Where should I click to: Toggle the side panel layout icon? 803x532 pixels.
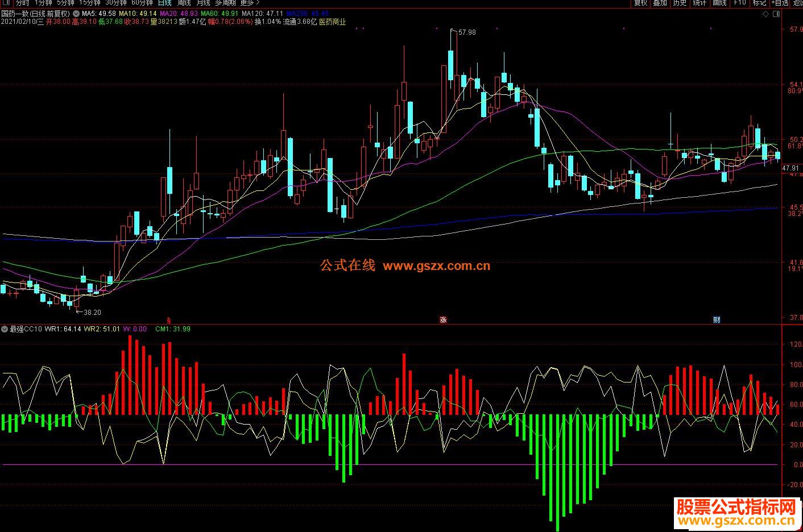point(777,14)
